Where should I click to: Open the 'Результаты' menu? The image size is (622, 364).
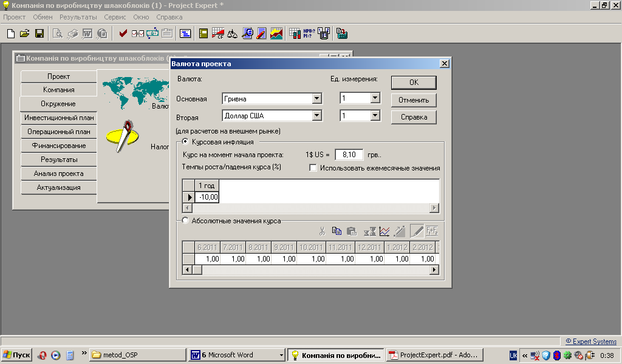pyautogui.click(x=78, y=17)
